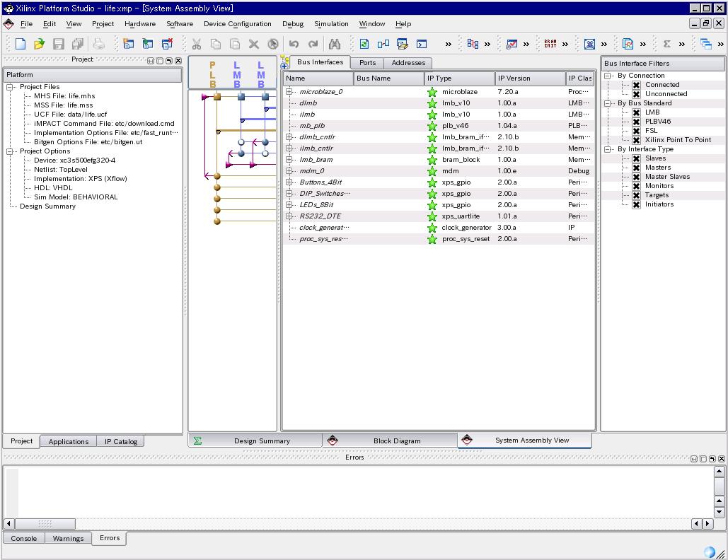Click the Delete X toolbar icon

coord(253,44)
